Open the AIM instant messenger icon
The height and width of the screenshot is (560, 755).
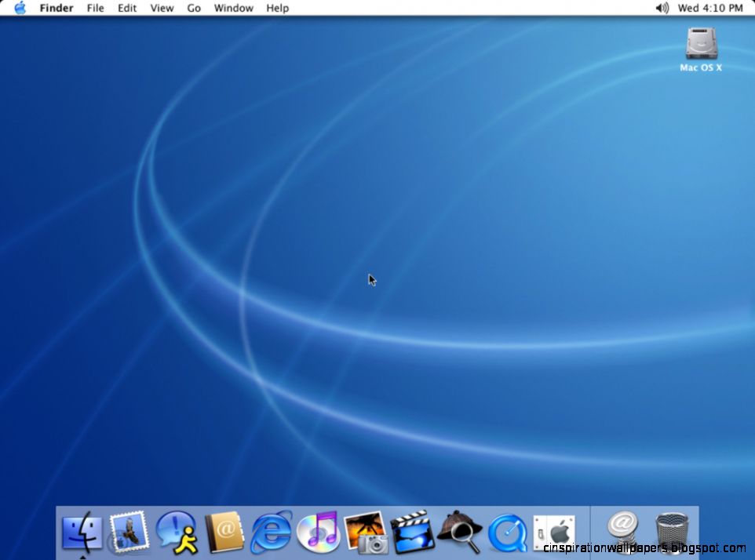tap(176, 532)
